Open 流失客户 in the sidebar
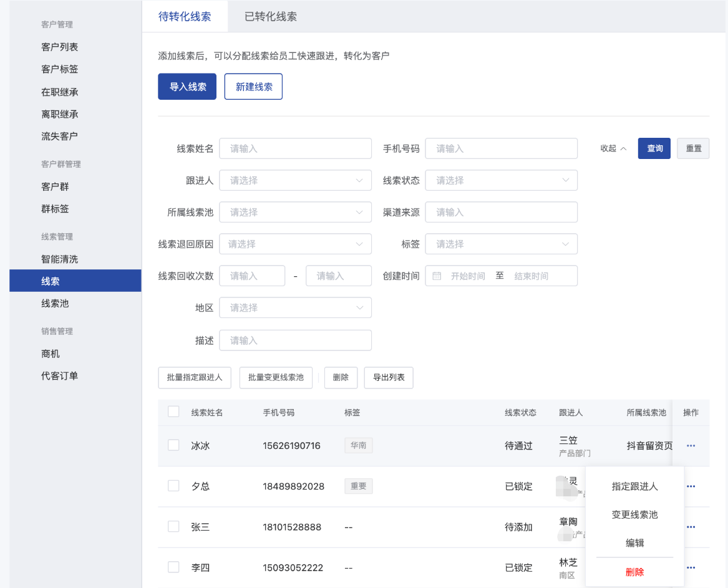The height and width of the screenshot is (588, 728). pyautogui.click(x=59, y=137)
